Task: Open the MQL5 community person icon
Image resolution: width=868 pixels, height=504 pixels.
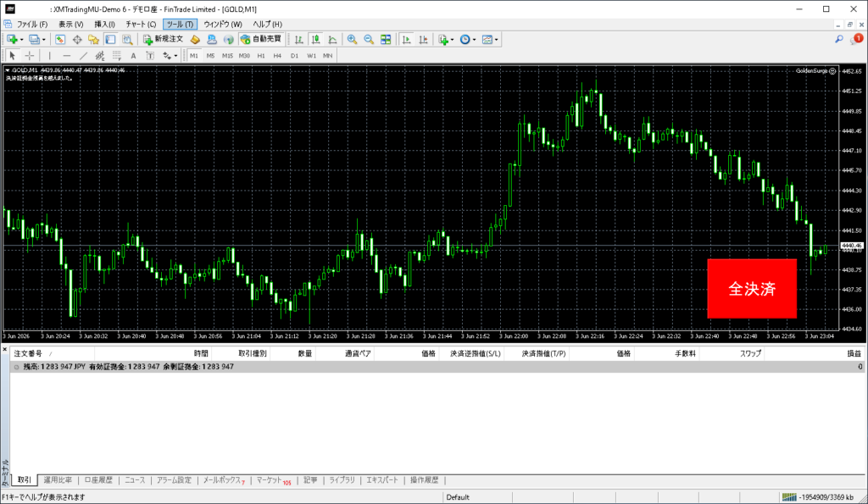Action: [x=211, y=39]
